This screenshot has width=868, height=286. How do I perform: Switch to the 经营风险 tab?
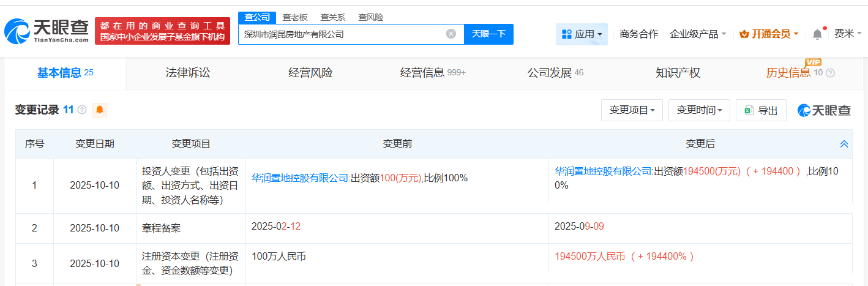tap(310, 73)
